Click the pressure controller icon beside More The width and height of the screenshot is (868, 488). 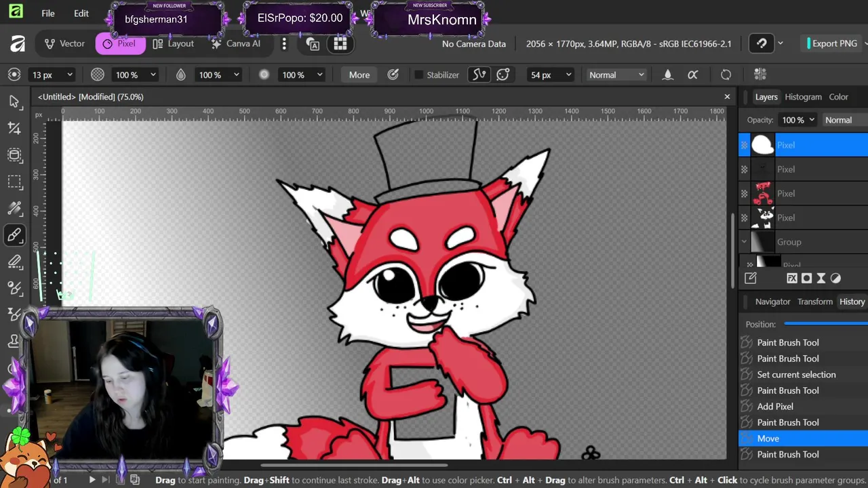(393, 75)
